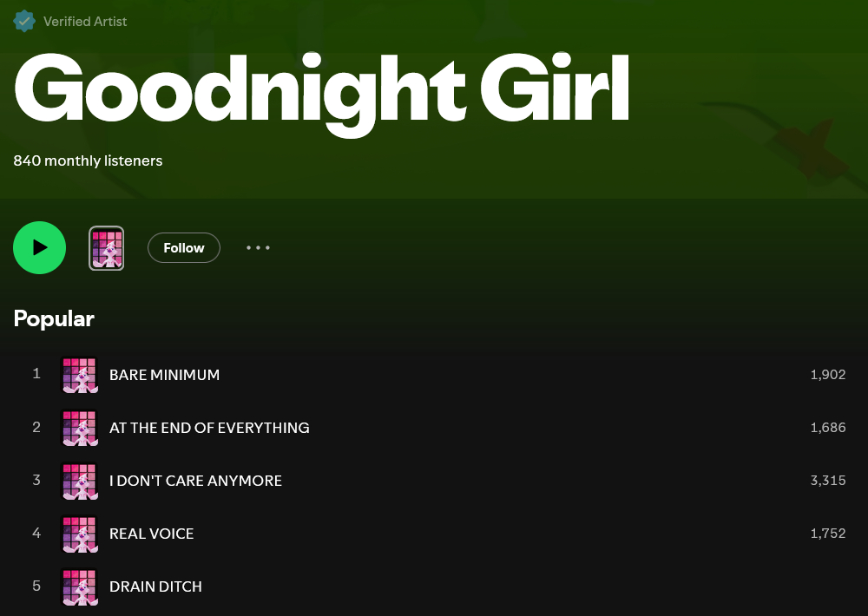Click track number 3 in Popular
The image size is (868, 616).
(x=36, y=480)
